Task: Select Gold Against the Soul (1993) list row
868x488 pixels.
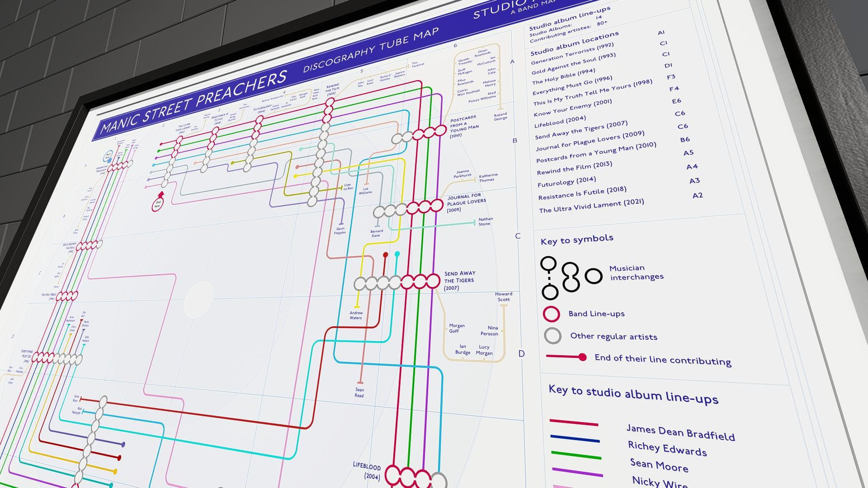Action: tap(574, 65)
